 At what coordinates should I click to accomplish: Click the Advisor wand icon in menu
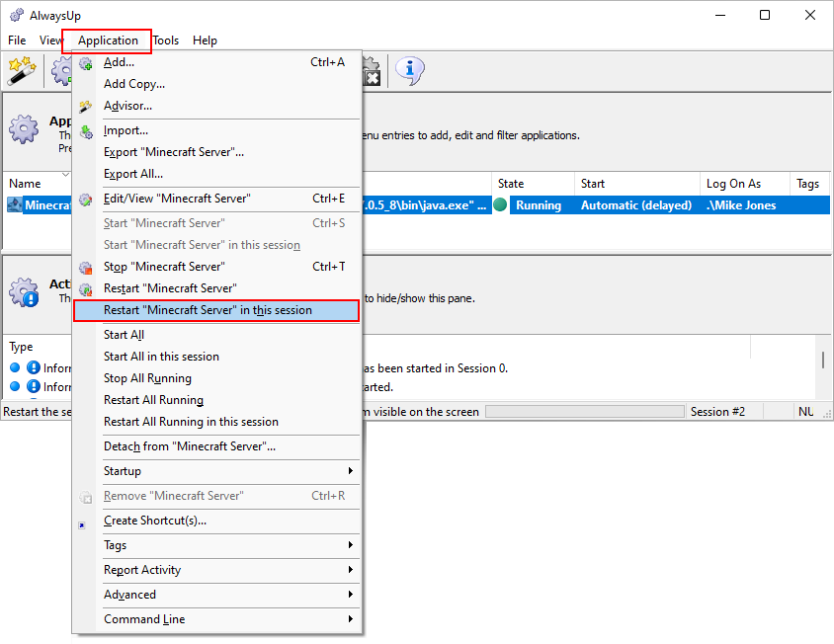pos(85,107)
